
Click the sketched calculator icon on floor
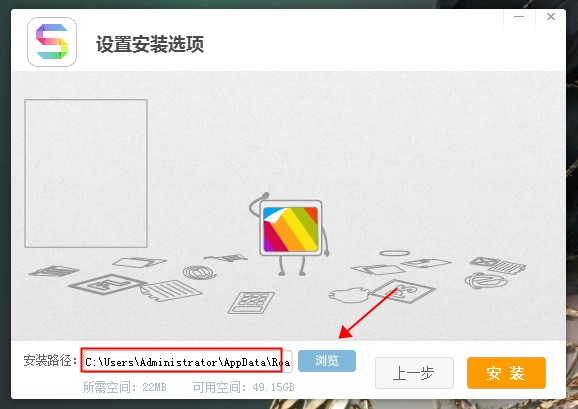click(251, 303)
